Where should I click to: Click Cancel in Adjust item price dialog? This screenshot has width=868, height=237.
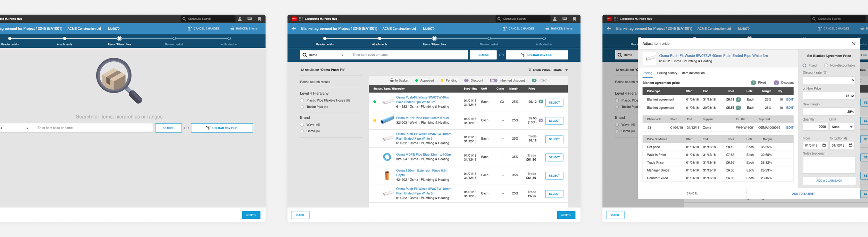click(692, 194)
